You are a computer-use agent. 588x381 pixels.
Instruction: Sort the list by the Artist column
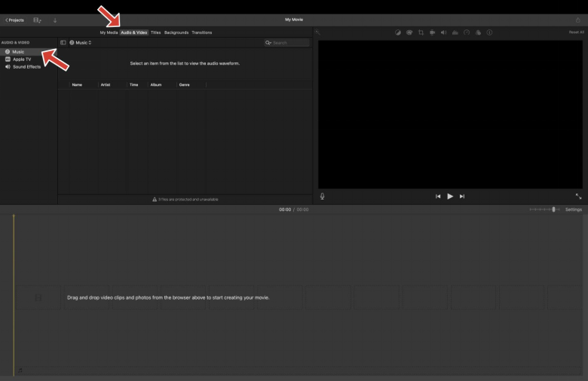coord(106,84)
